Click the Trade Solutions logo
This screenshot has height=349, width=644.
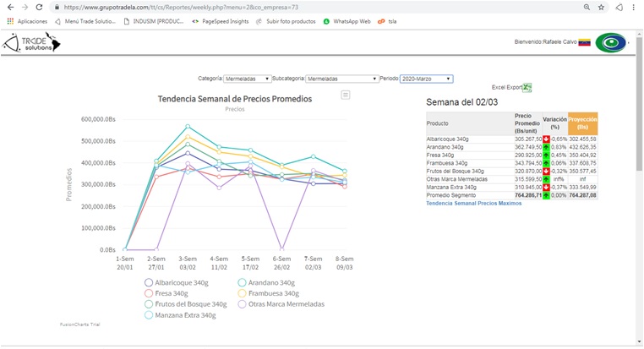30,42
